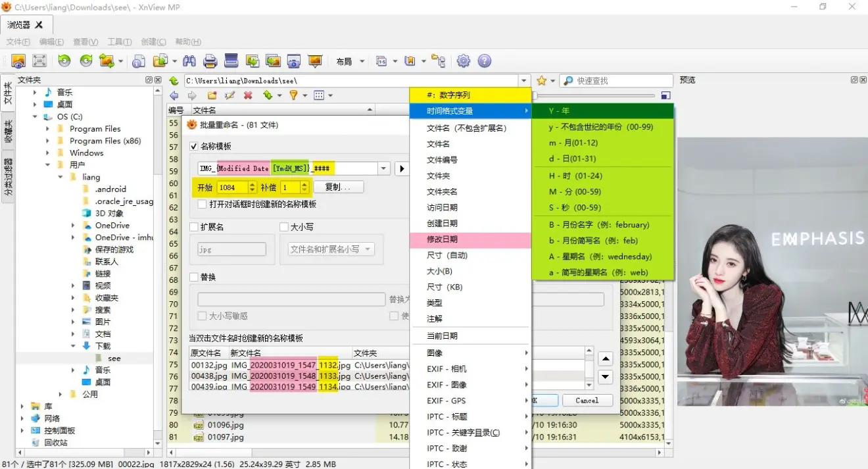
Task: Click the 开始 value spinner arrows
Action: (253, 187)
